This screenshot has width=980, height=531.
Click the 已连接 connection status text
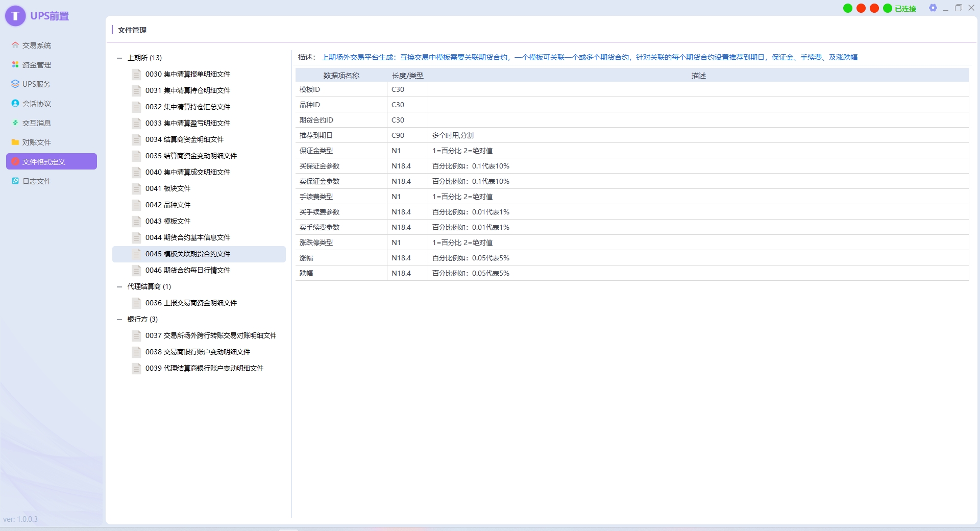point(905,9)
